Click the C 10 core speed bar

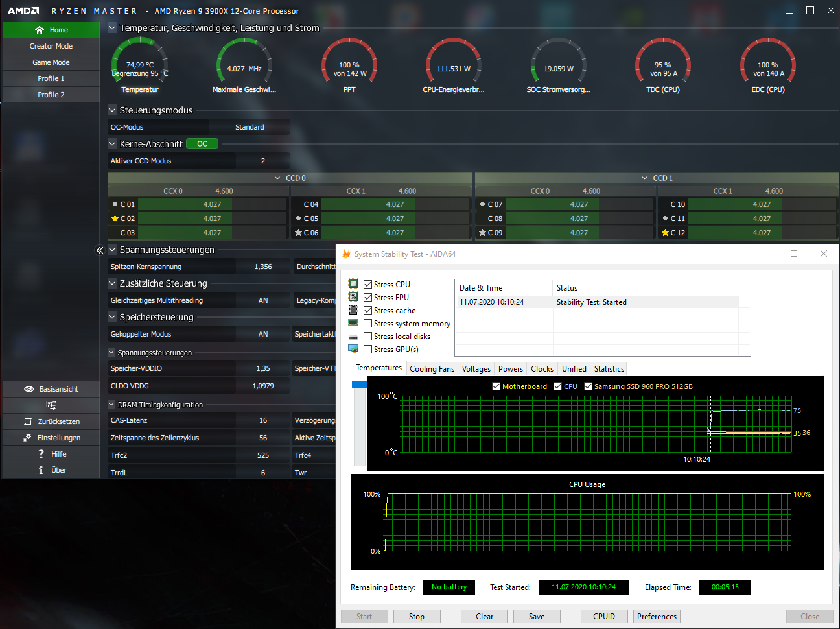[762, 204]
